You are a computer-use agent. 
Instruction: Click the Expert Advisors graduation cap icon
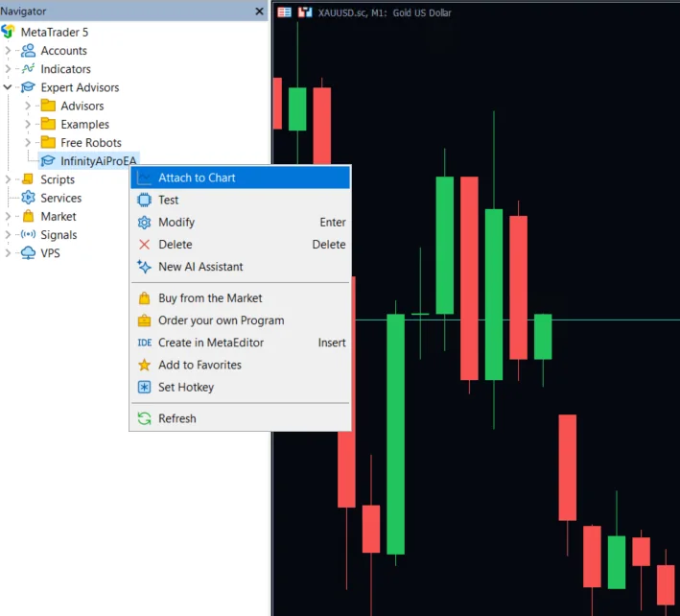click(x=28, y=87)
